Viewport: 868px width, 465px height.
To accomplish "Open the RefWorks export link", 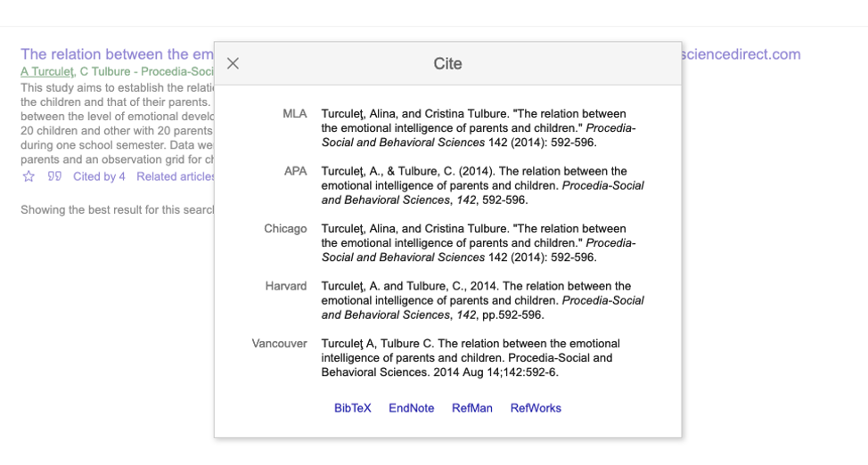I will click(536, 408).
